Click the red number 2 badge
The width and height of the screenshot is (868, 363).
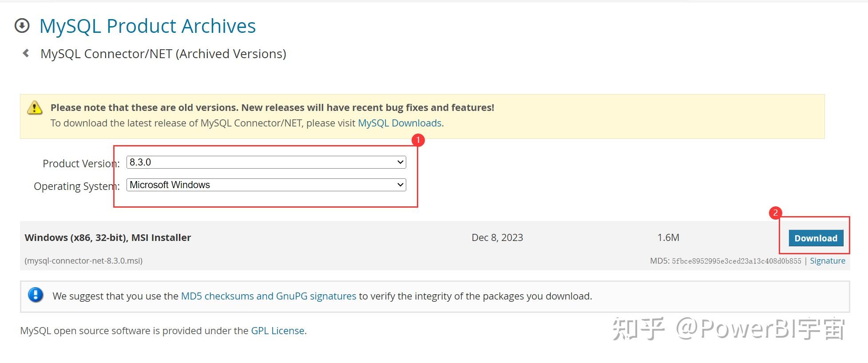775,213
